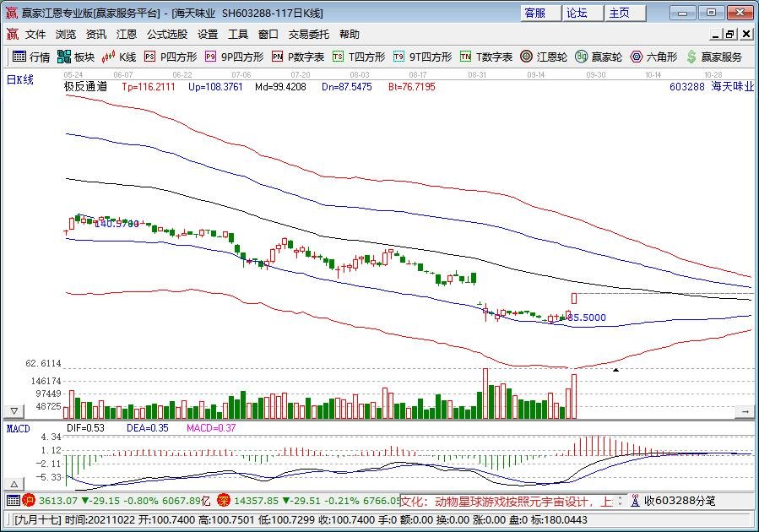Open the 文件 menu
This screenshot has width=759, height=532.
click(35, 35)
